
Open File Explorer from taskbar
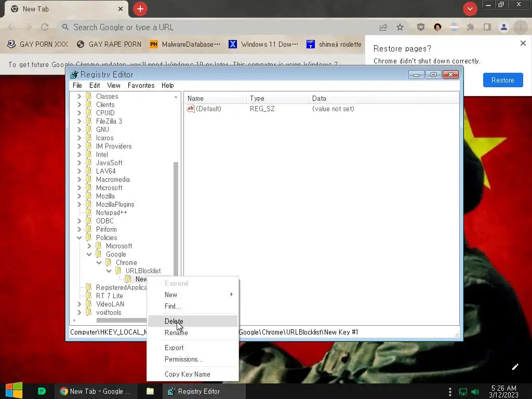[x=150, y=391]
